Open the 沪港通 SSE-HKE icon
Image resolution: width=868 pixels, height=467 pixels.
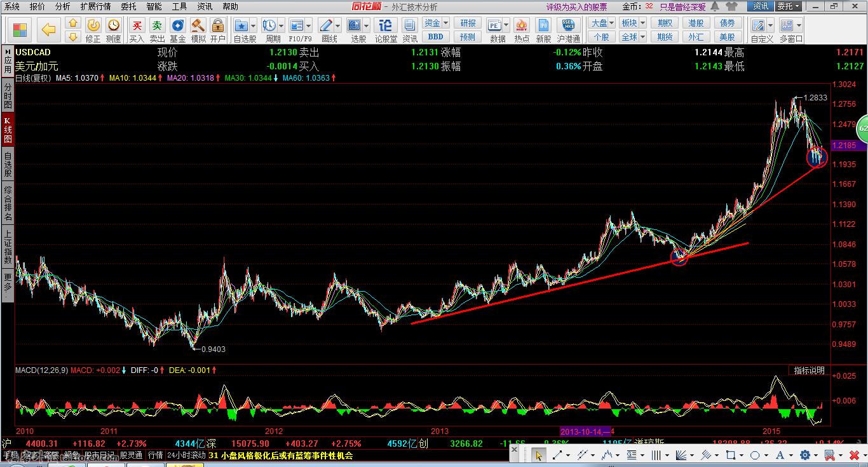coord(569,25)
